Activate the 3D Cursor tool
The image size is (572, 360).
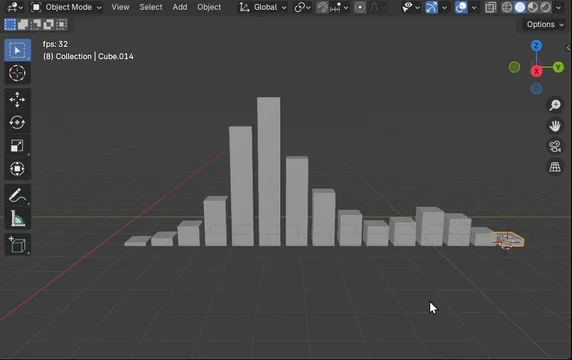(x=17, y=73)
